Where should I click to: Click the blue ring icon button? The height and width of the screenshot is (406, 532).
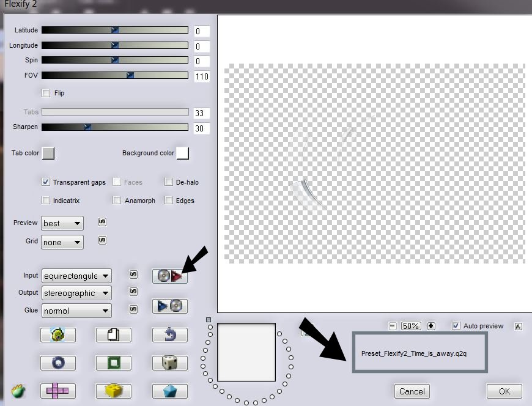58,363
